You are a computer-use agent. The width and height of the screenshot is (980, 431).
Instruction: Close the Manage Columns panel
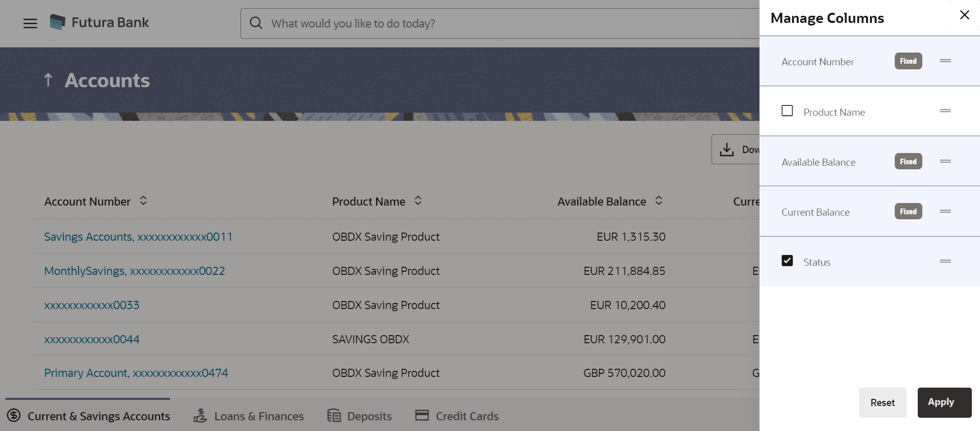tap(964, 15)
